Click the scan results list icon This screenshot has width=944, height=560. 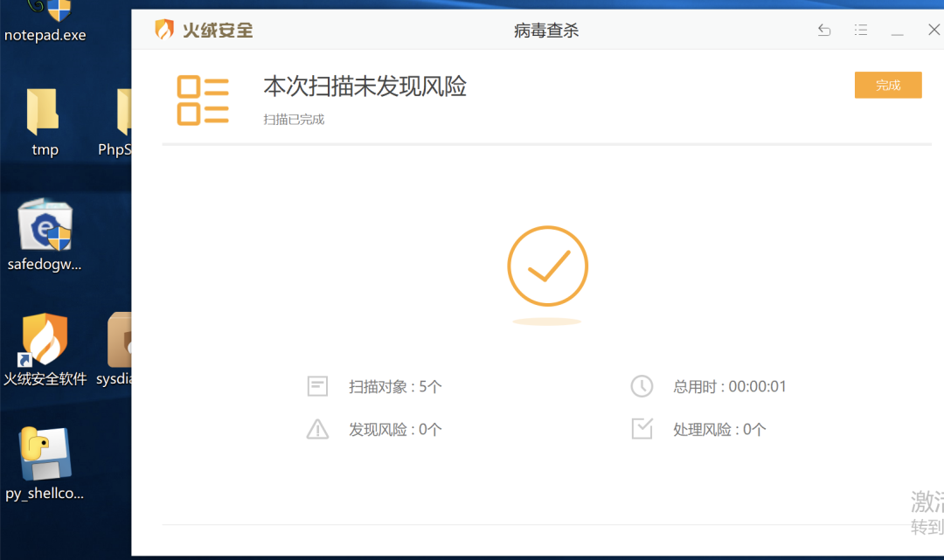203,100
